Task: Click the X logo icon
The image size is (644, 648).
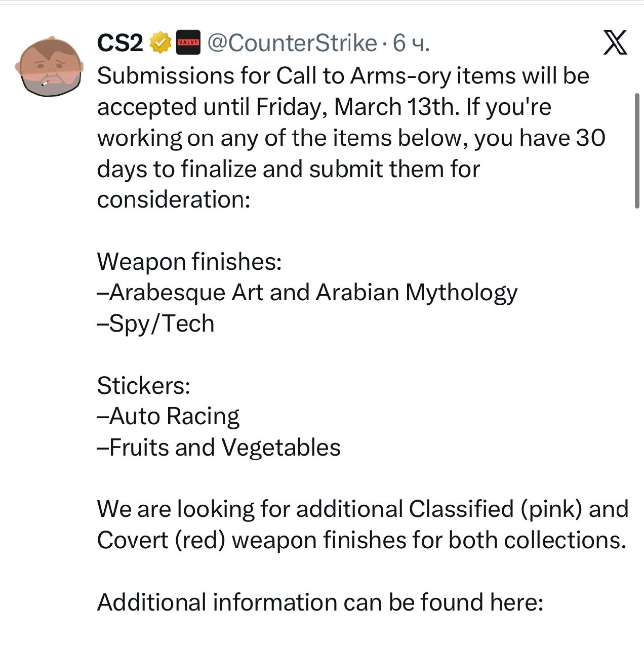Action: [x=615, y=43]
